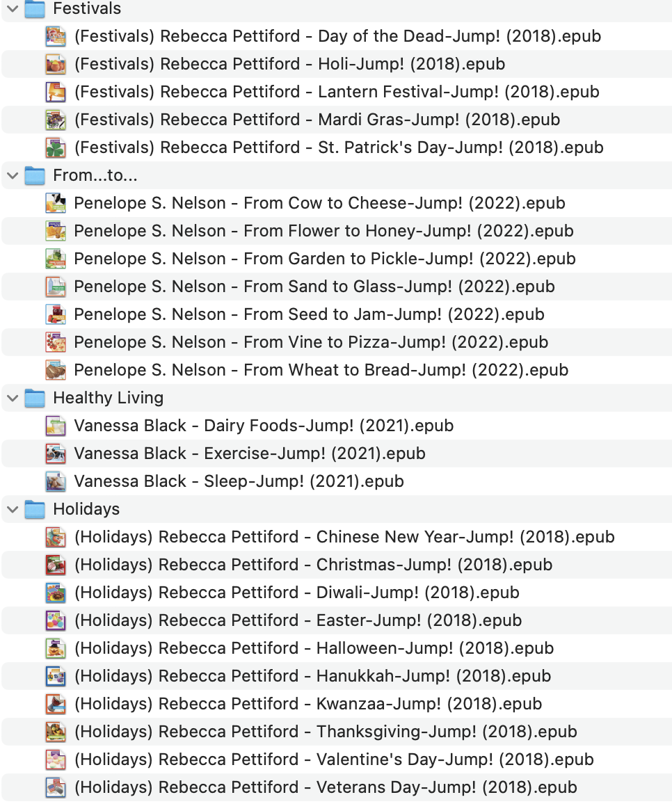Select Valentine's Day epub cover icon

(x=56, y=759)
